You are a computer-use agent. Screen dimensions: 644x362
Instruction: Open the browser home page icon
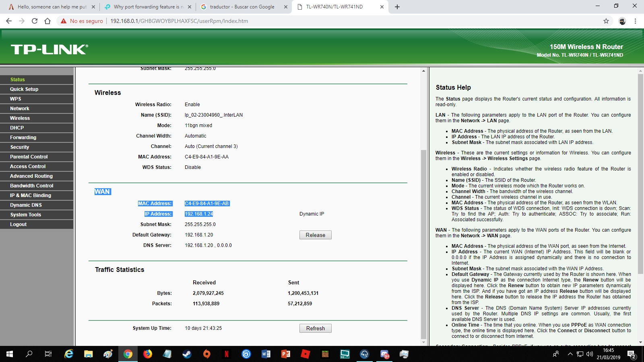point(47,21)
